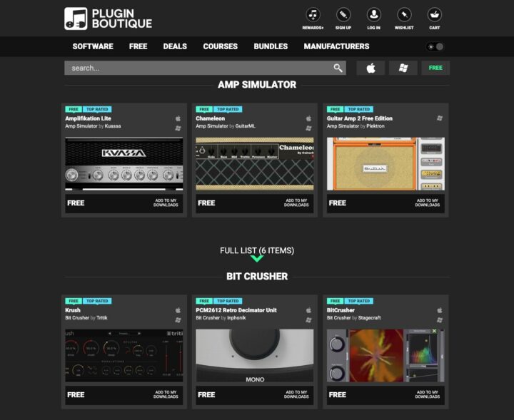Open the Rewards+ icon

tap(313, 15)
